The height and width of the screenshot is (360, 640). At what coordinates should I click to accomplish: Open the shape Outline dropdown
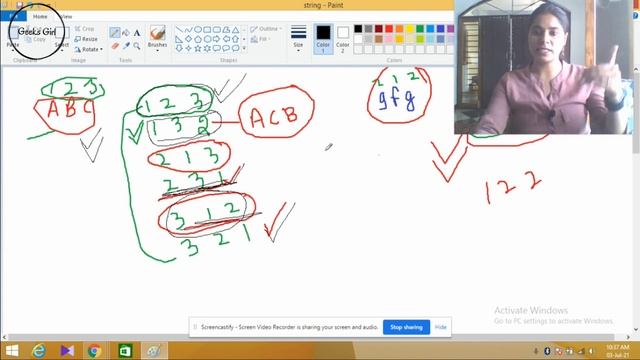266,29
